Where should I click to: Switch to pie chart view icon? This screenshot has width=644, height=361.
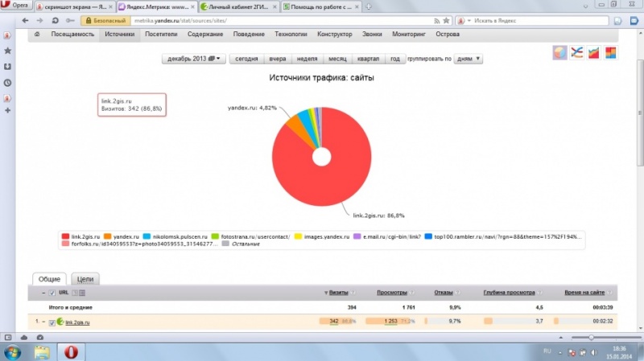click(559, 52)
